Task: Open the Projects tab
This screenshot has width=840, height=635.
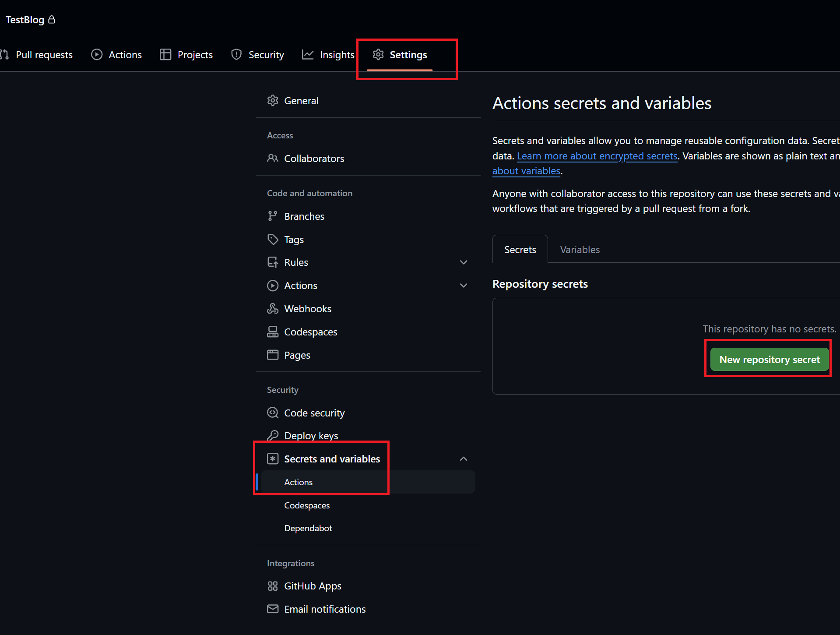Action: [186, 55]
